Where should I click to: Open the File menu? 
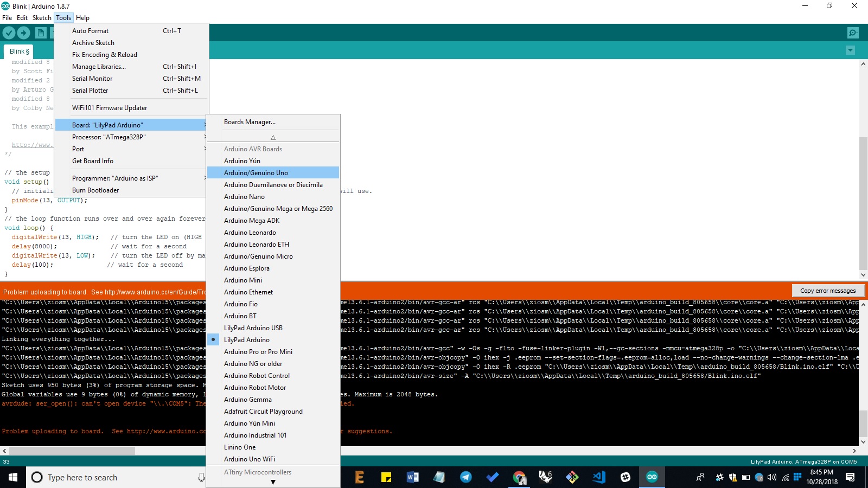click(7, 18)
